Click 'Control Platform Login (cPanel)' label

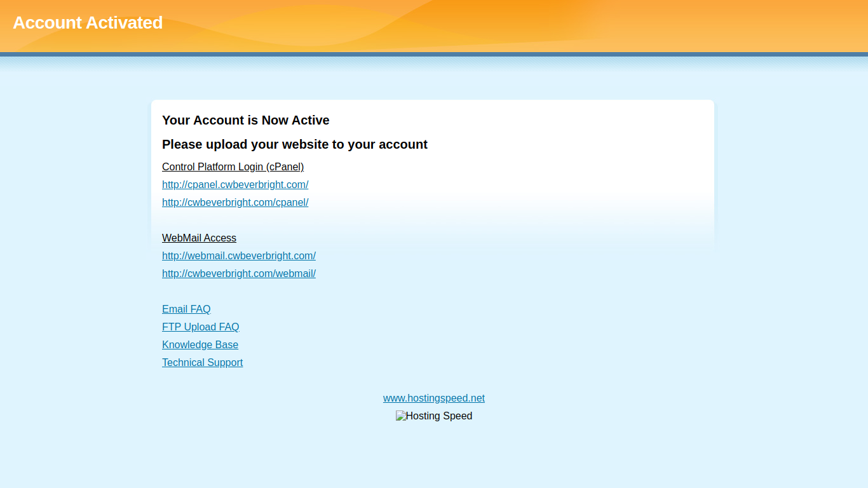pos(233,167)
